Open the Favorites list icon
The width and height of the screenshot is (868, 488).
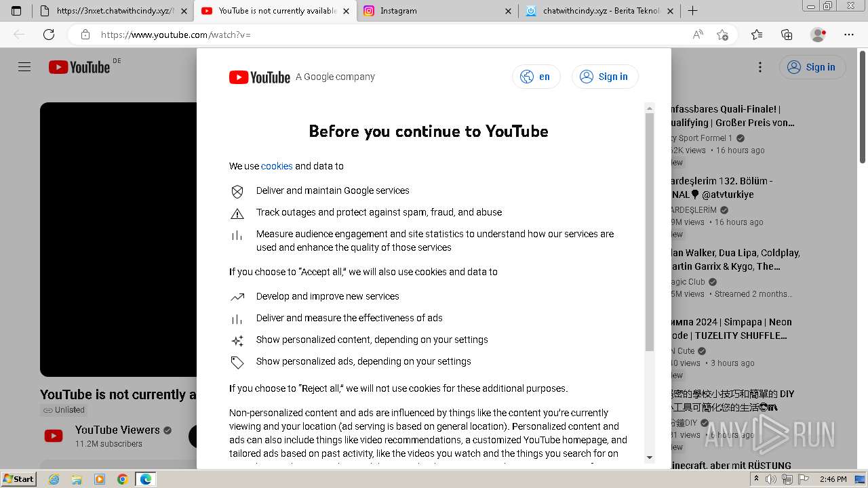[757, 35]
